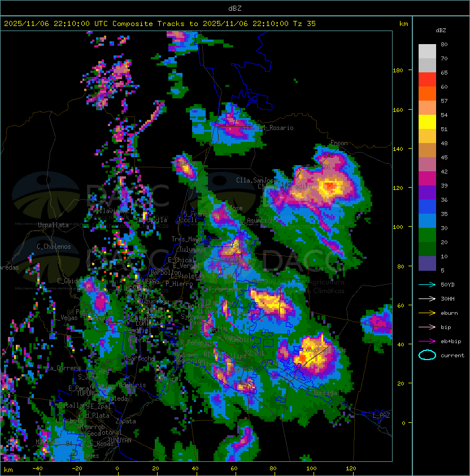Screen dimensions: 470x476
Task: Pick the magenta swatch in dBZ scale
Action: coord(427,179)
